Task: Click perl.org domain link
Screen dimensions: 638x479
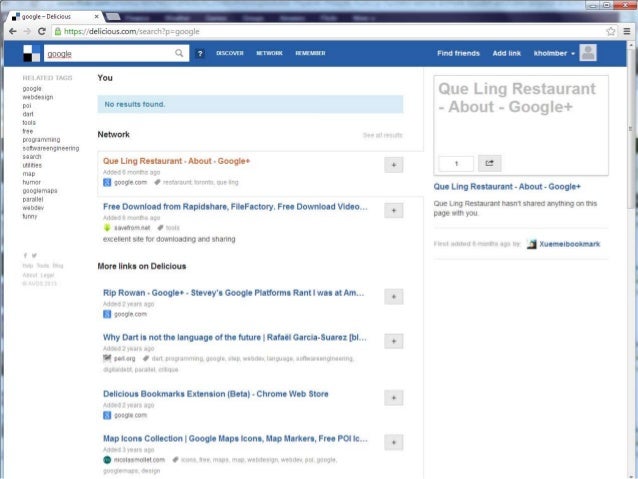Action: click(x=125, y=359)
